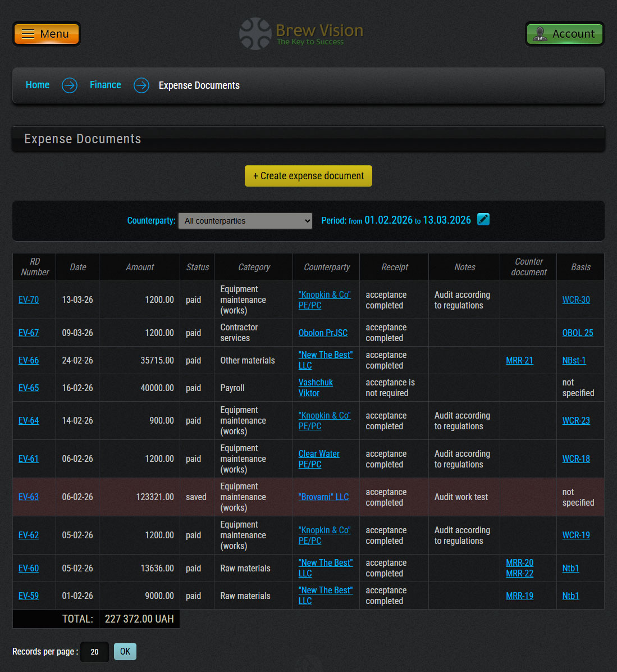Click the arrow icon after Finance breadcrumb
Image resolution: width=617 pixels, height=672 pixels.
[x=141, y=85]
